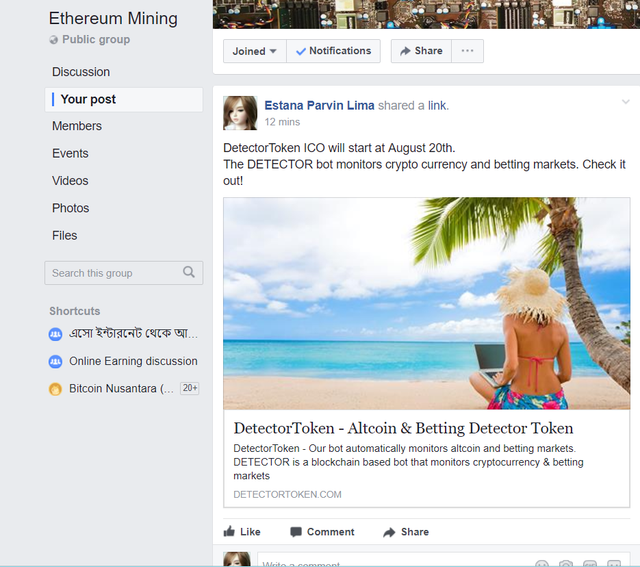Open Bitcoin Nusantara shortcut
Image resolution: width=640 pixels, height=567 pixels.
click(x=121, y=389)
